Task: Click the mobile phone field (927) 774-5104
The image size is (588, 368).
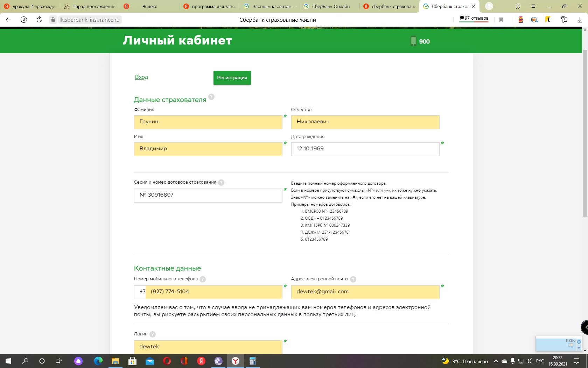Action: [213, 292]
